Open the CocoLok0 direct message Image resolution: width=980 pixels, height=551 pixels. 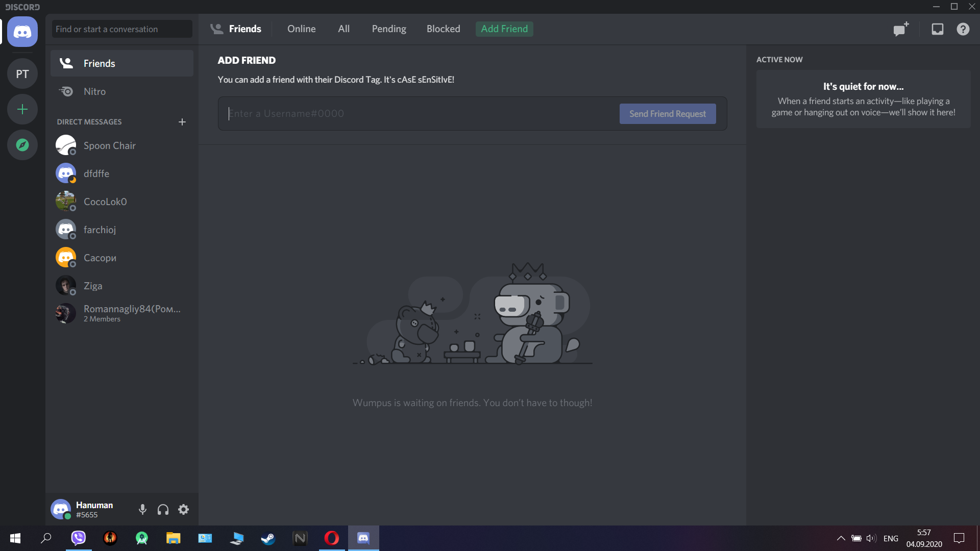(122, 202)
